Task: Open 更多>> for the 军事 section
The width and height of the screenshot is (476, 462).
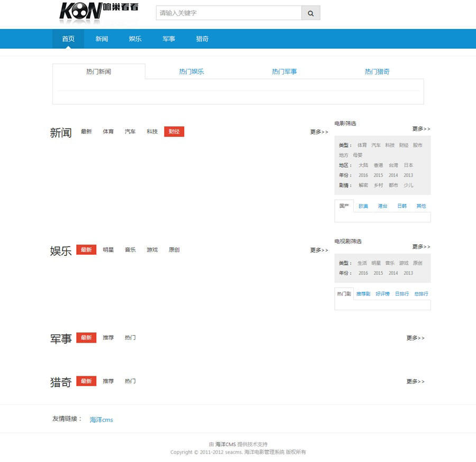Action: (x=415, y=338)
